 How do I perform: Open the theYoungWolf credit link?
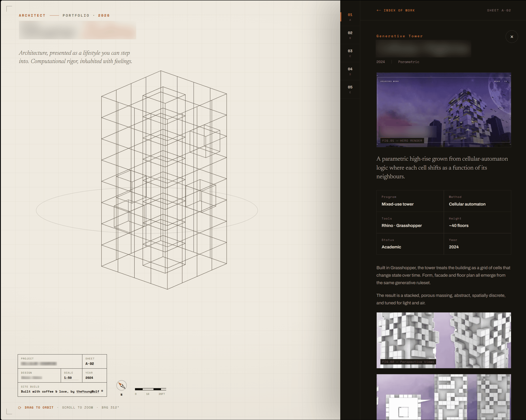point(88,392)
